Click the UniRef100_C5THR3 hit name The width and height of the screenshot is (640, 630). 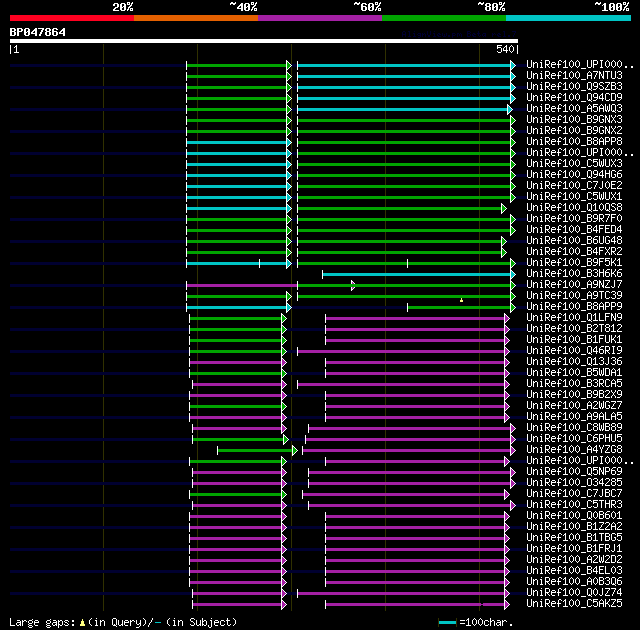[574, 505]
